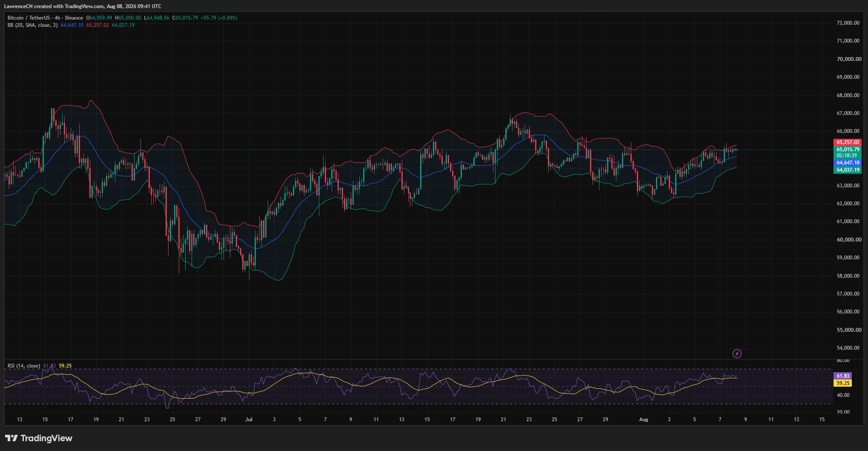This screenshot has width=868, height=451.
Task: Click the Aug label on time axis
Action: [x=644, y=419]
